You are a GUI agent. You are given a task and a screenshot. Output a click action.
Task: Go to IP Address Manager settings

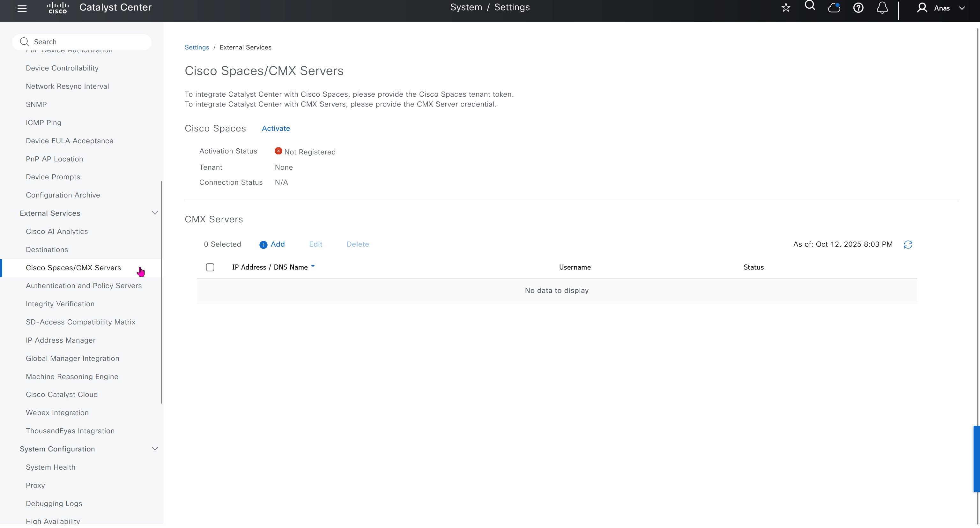pyautogui.click(x=61, y=340)
